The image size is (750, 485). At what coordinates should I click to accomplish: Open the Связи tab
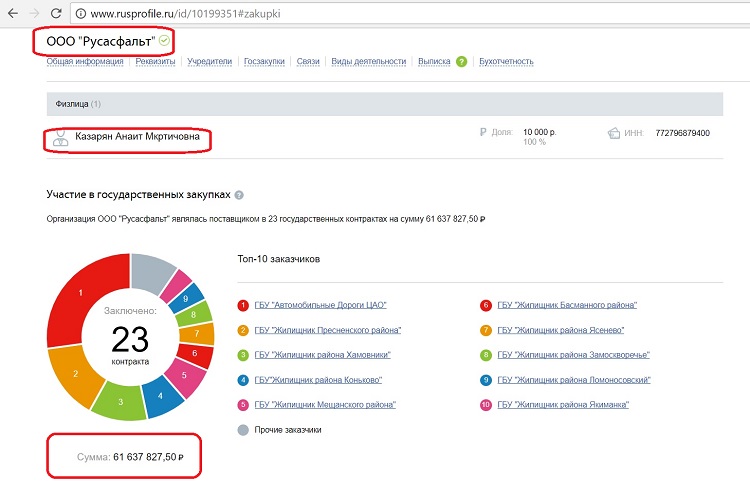pyautogui.click(x=308, y=61)
